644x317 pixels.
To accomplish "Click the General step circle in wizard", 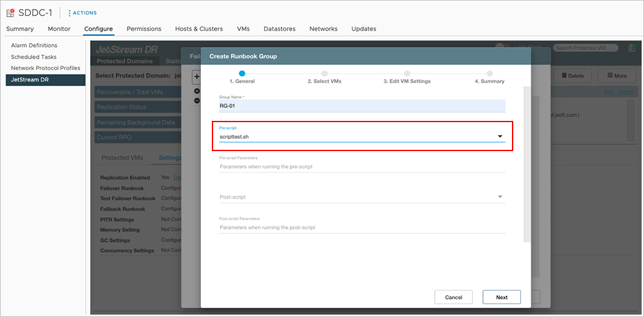I will pos(242,73).
